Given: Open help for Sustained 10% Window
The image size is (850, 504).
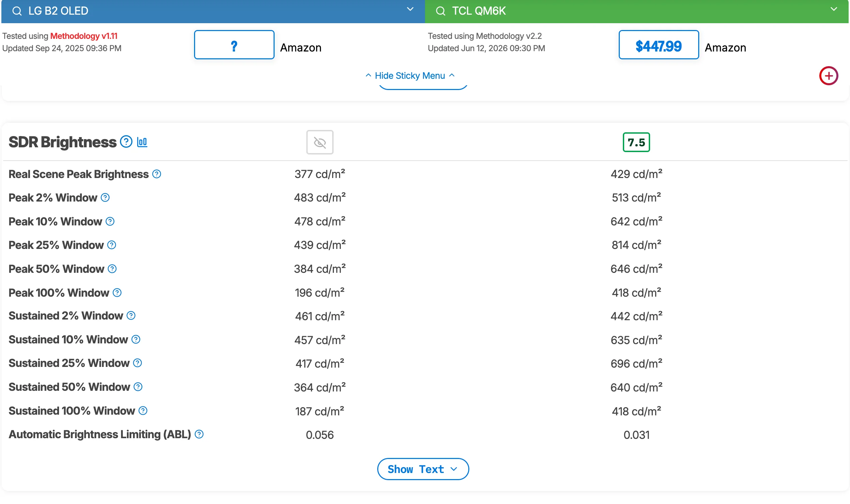Looking at the screenshot, I should tap(136, 340).
